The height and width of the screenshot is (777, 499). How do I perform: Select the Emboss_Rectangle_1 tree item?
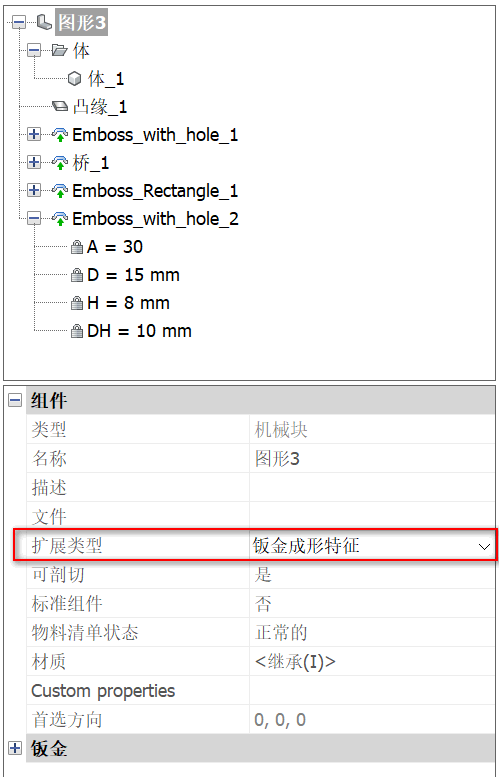coord(155,191)
